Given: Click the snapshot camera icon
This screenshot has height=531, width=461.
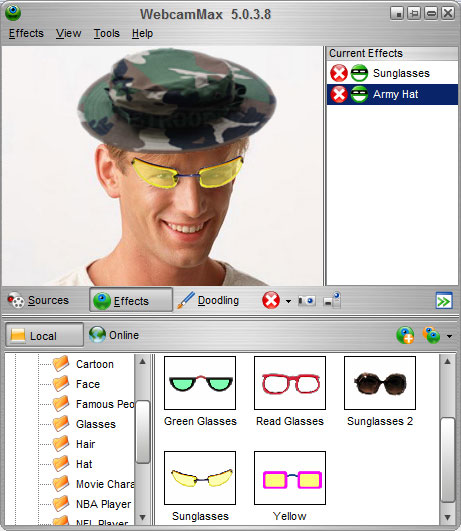Looking at the screenshot, I should [307, 300].
